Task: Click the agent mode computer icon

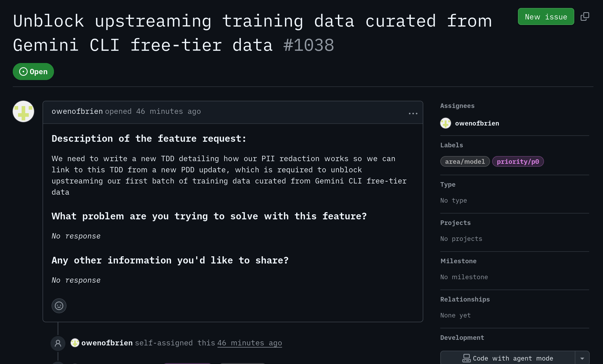Action: 466,358
